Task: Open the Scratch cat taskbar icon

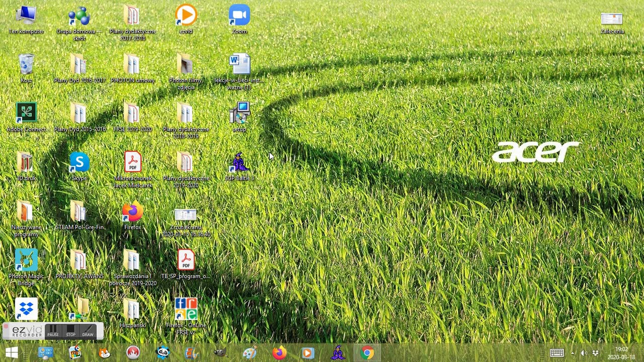Action: pos(104,353)
